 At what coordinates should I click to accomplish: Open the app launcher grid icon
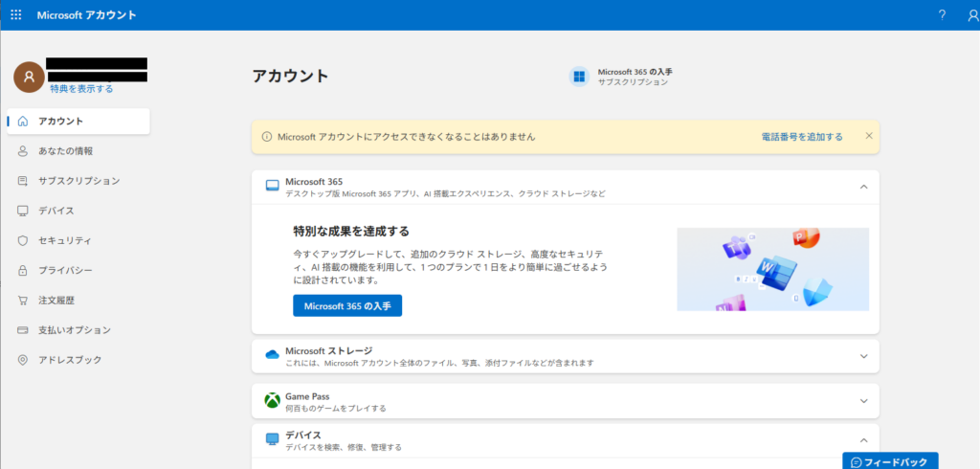16,15
